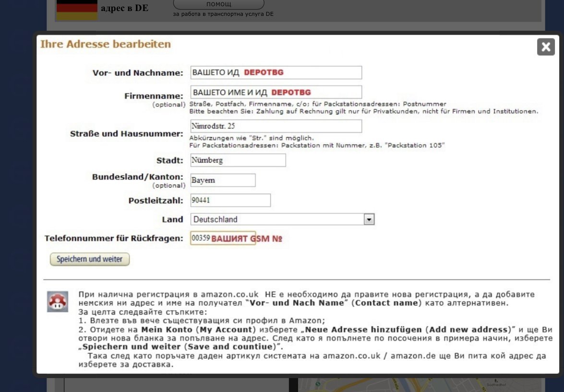Image resolution: width=564 pixels, height=392 pixels.
Task: Select the Straße und Hausnummer field
Action: pos(276,126)
